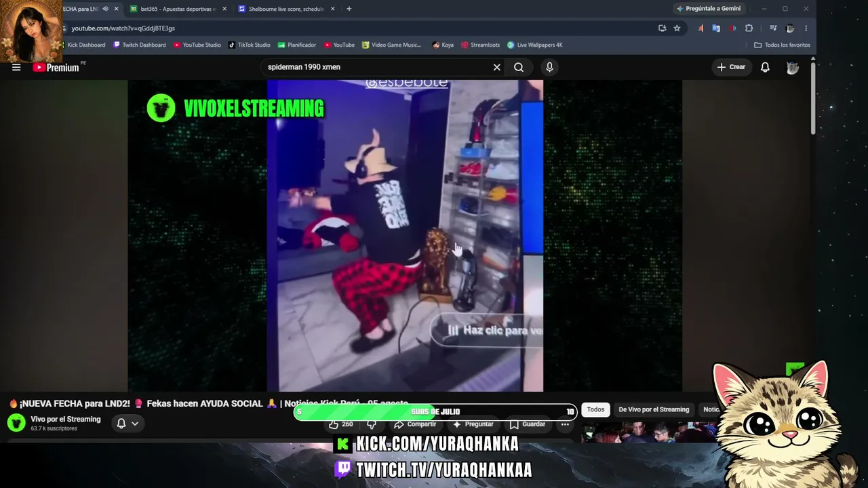Expand the subscription notification bell dropdown
The height and width of the screenshot is (488, 868).
pos(127,424)
